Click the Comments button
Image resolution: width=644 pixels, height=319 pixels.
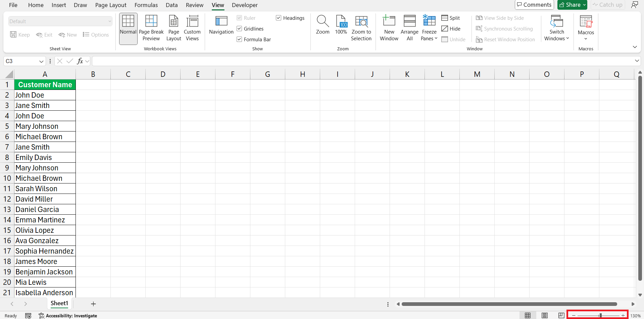click(534, 5)
